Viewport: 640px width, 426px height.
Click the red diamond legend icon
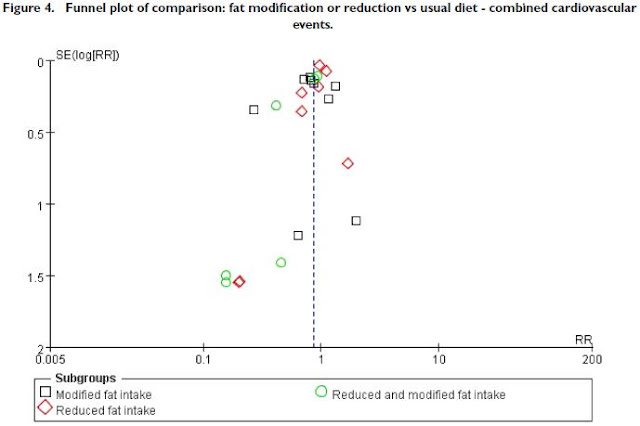click(x=45, y=407)
